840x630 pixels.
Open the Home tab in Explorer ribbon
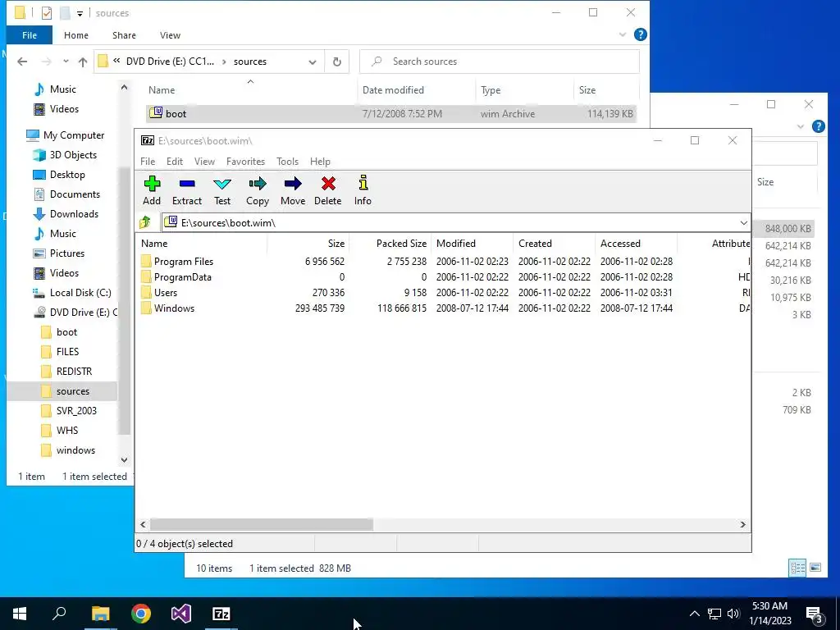pos(76,35)
